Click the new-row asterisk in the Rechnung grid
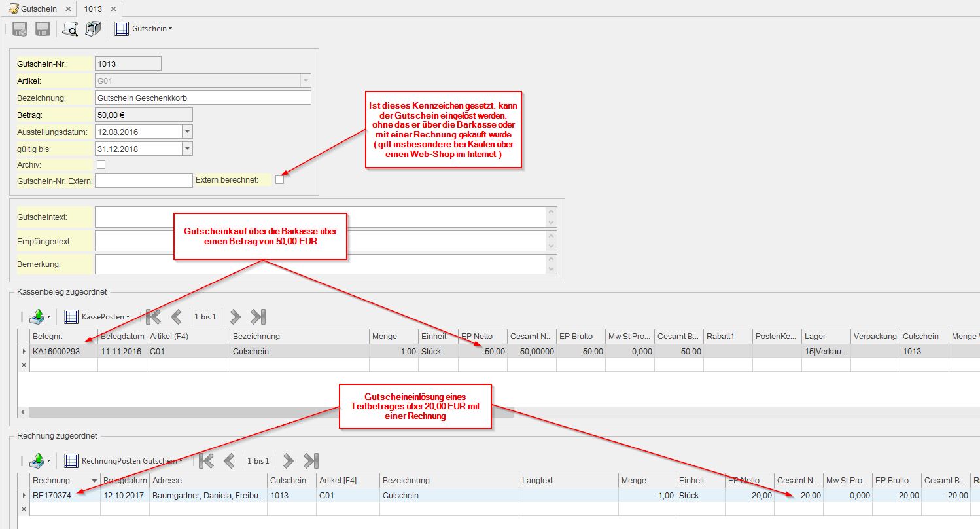This screenshot has width=980, height=529. pos(24,509)
